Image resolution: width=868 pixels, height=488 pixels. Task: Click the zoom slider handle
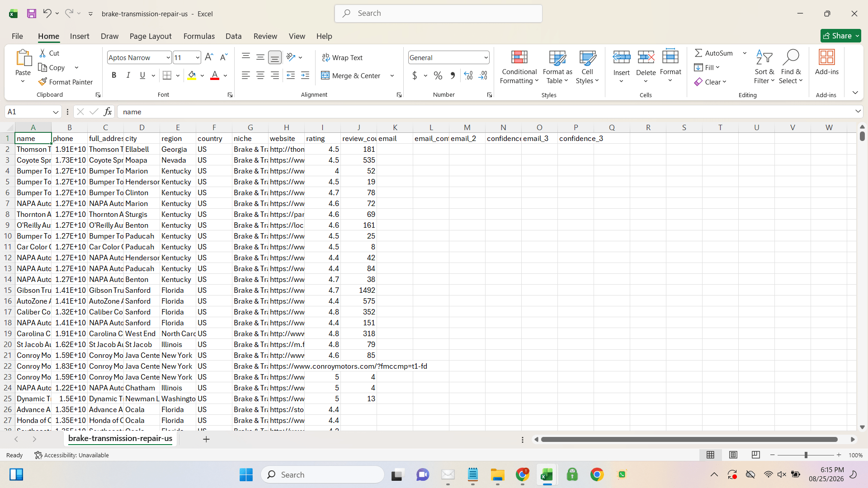coord(806,455)
